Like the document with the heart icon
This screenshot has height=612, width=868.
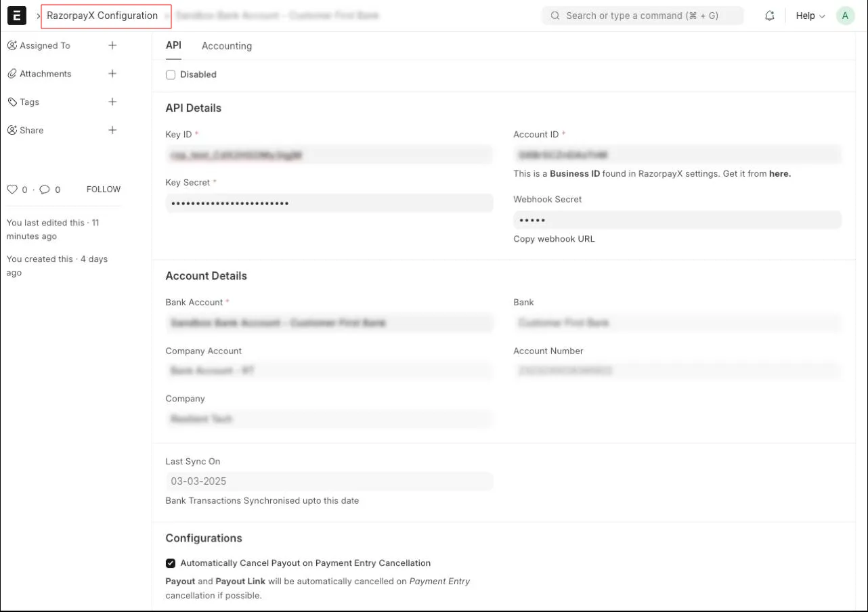click(12, 190)
